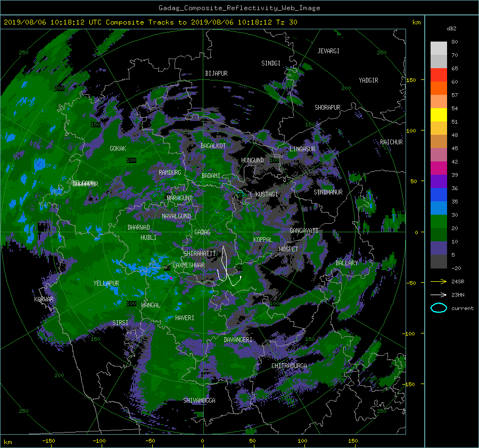Select the magenta 42 dBZ color swatch

click(439, 168)
